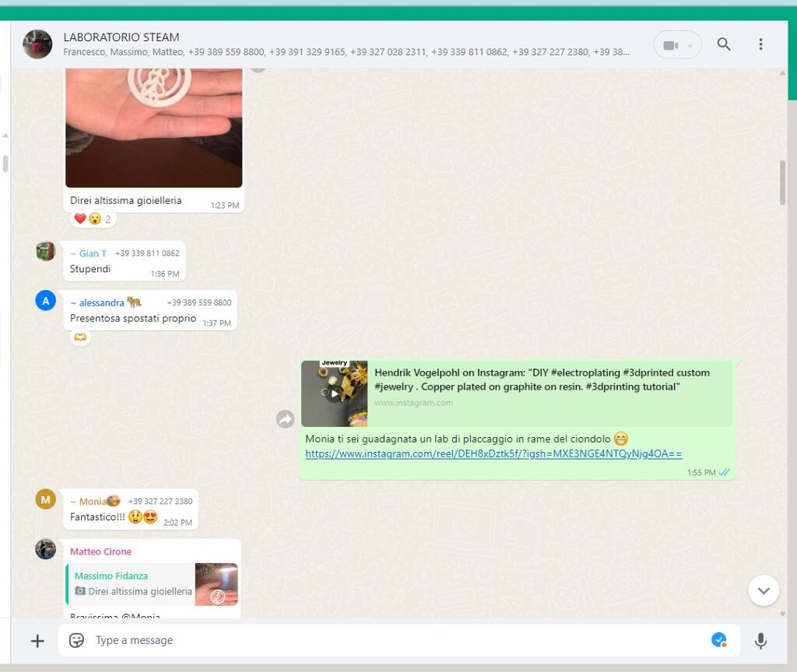
Task: Click the blue verified check icon in message bar
Action: [718, 640]
